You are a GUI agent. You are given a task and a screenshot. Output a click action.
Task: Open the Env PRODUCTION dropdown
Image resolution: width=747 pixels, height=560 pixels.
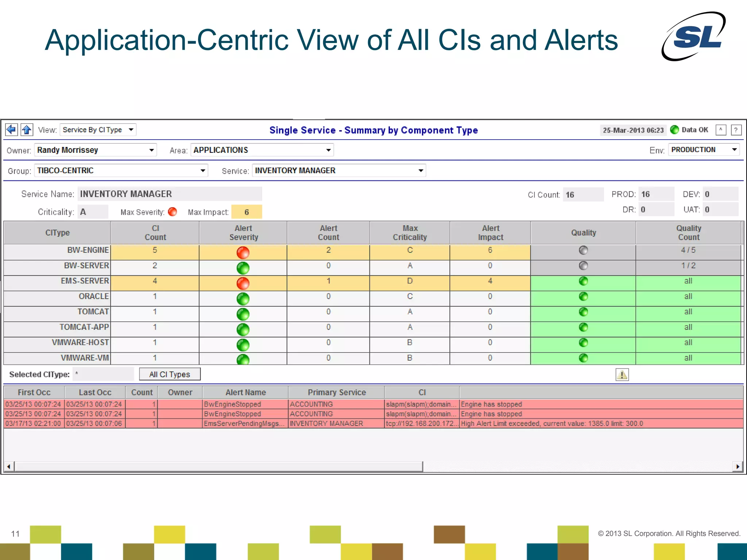tap(704, 150)
